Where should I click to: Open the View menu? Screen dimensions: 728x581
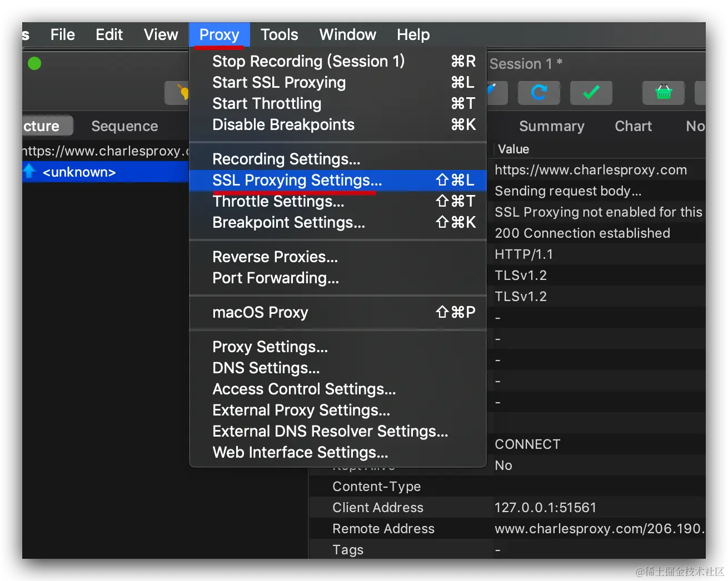point(161,34)
